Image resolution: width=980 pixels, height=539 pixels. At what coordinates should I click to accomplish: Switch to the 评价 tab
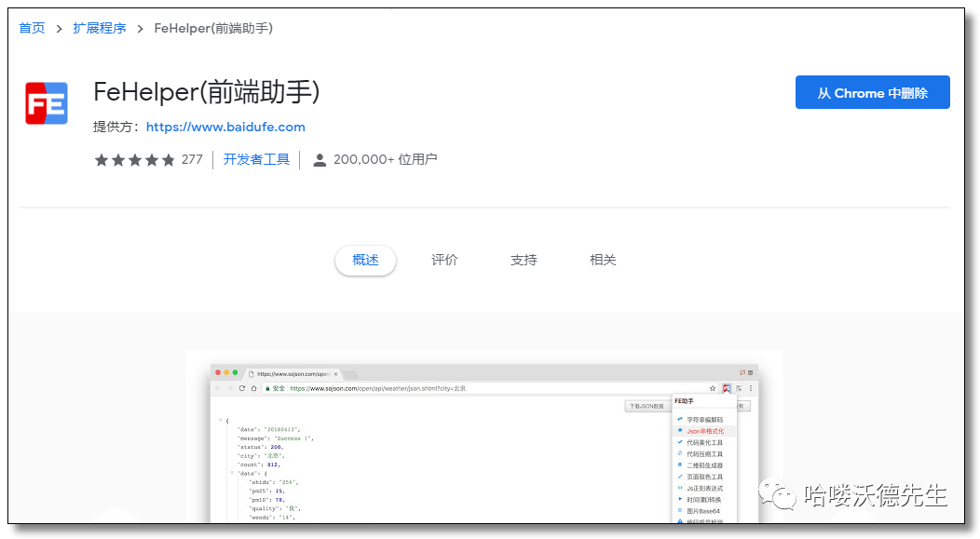pos(444,260)
